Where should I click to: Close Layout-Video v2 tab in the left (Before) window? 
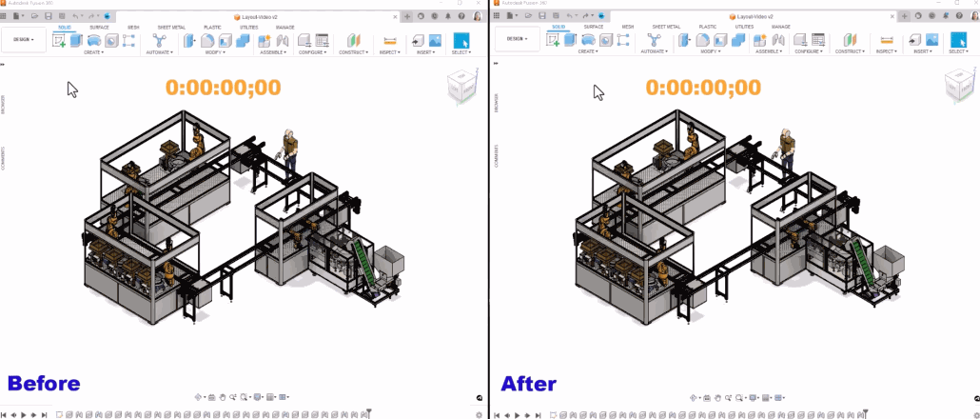(394, 17)
